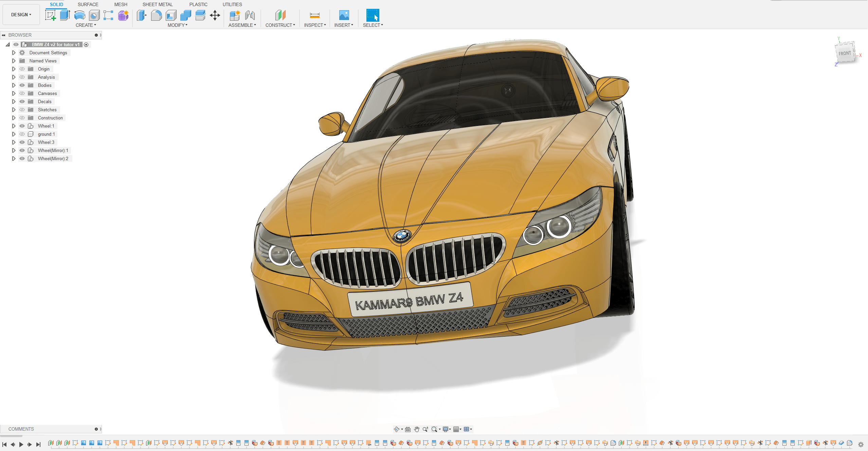This screenshot has width=868, height=451.
Task: Open the INSPECT dropdown menu
Action: coord(315,25)
